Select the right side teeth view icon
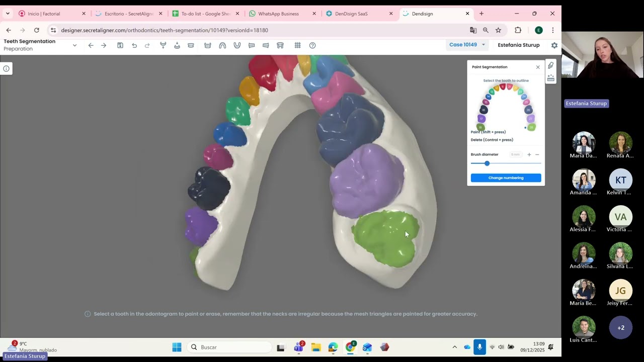Screen dimensions: 644x362 coord(252,45)
